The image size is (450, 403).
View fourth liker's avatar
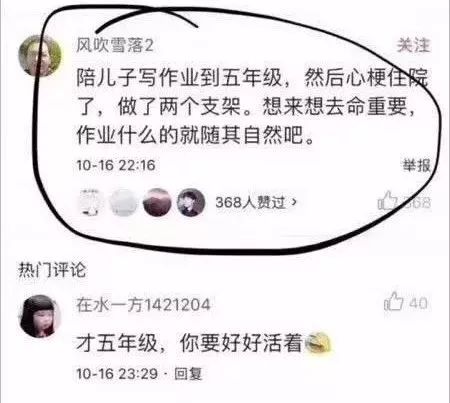point(191,202)
